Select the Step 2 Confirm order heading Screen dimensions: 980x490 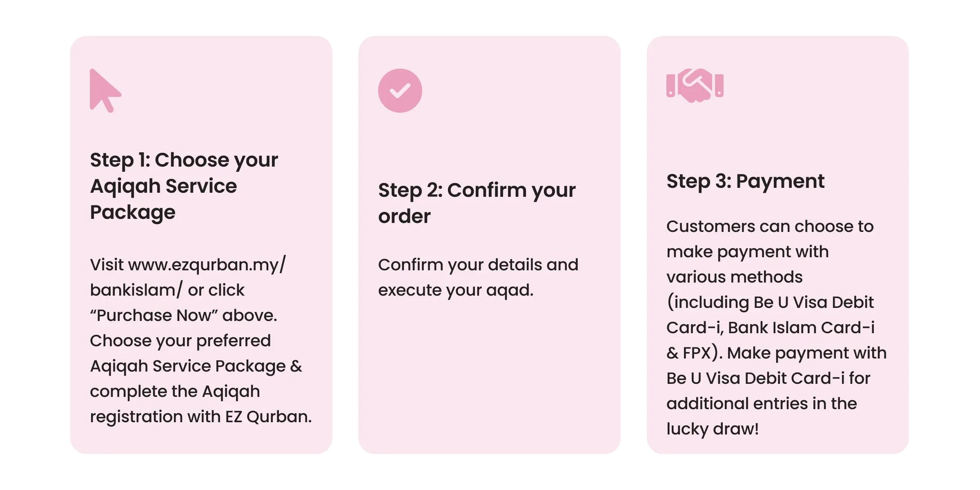pyautogui.click(x=477, y=203)
